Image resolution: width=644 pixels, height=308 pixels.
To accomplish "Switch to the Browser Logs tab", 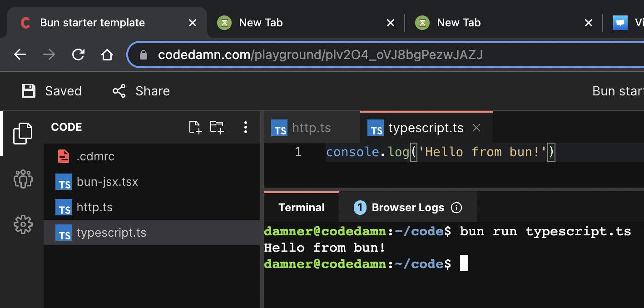I will (407, 208).
